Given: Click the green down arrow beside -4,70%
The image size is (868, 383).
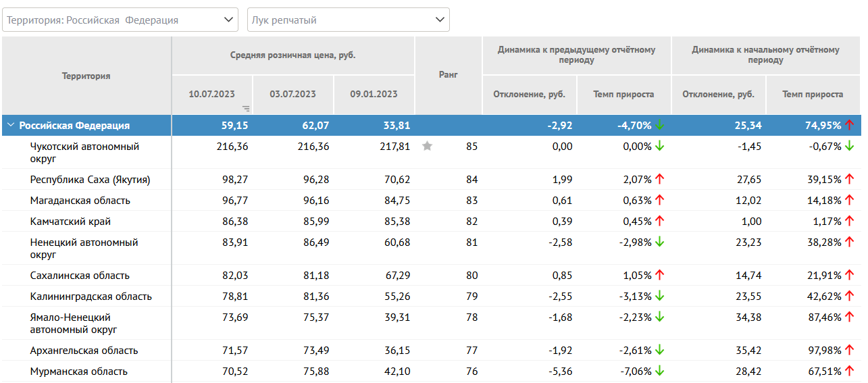Looking at the screenshot, I should (x=660, y=125).
